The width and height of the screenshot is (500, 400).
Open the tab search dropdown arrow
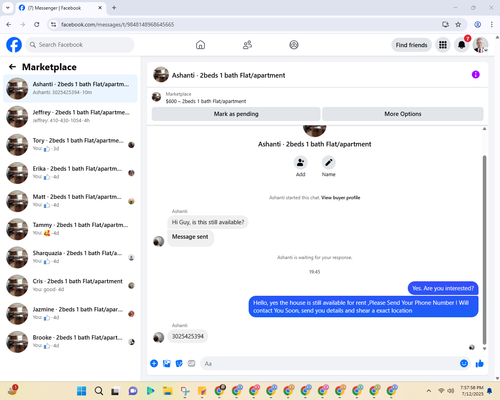pos(8,8)
